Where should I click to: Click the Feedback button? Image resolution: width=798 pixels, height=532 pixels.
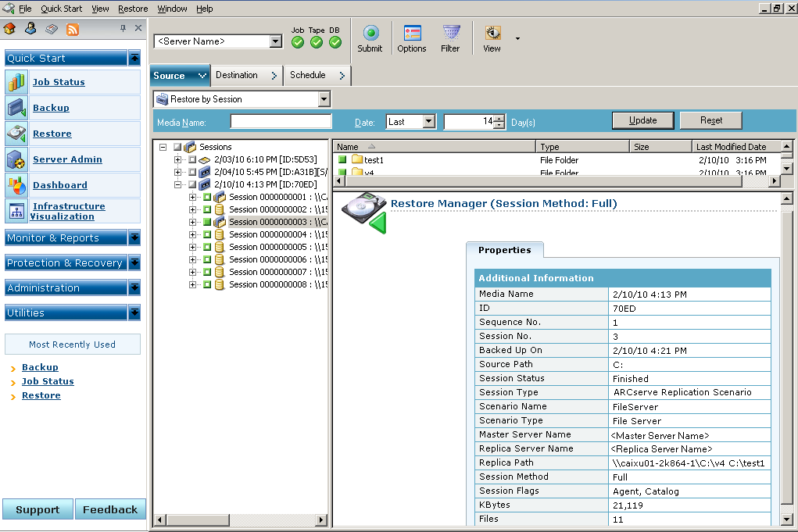click(110, 509)
